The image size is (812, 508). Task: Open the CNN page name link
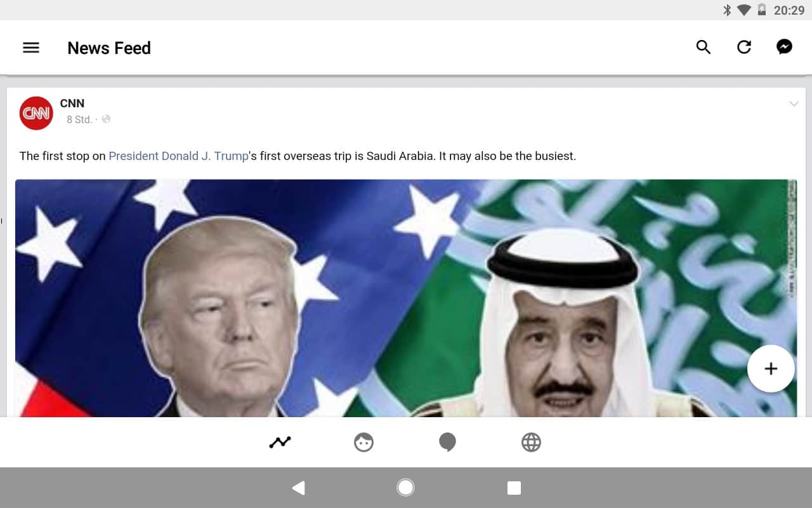(72, 103)
